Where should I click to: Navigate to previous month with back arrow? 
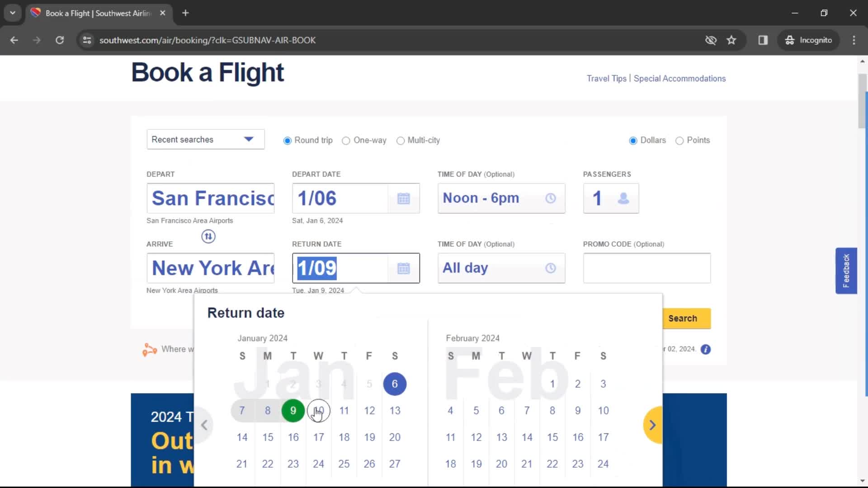pyautogui.click(x=204, y=424)
